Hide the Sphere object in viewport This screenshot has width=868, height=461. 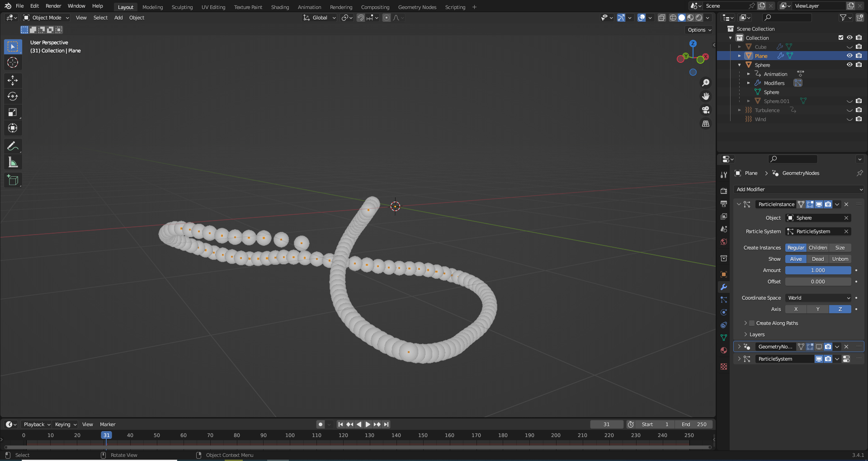(850, 65)
